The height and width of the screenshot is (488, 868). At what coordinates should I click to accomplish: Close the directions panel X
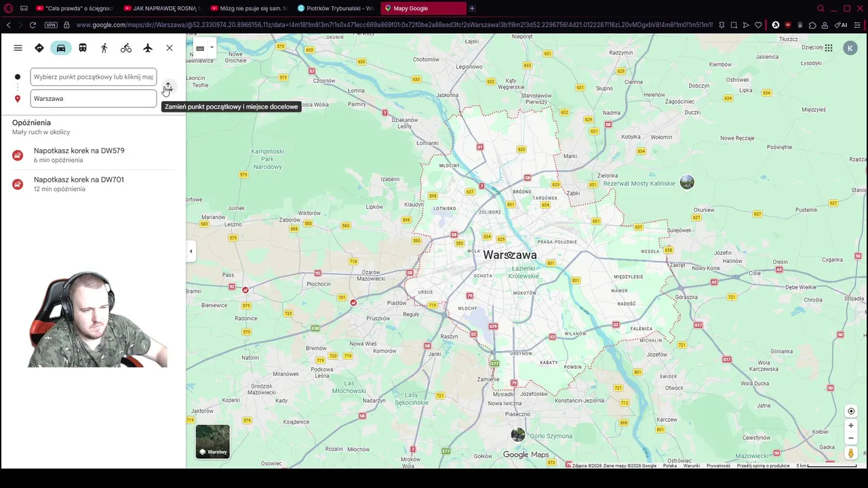coord(170,48)
